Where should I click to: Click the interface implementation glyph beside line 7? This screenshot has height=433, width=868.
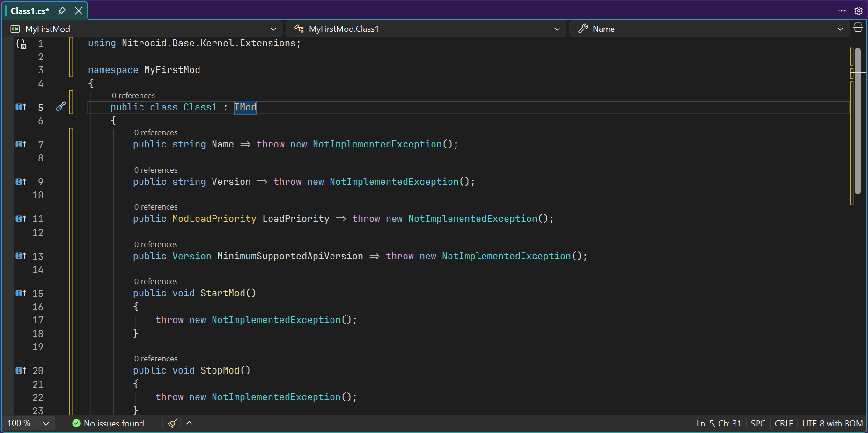coord(21,144)
